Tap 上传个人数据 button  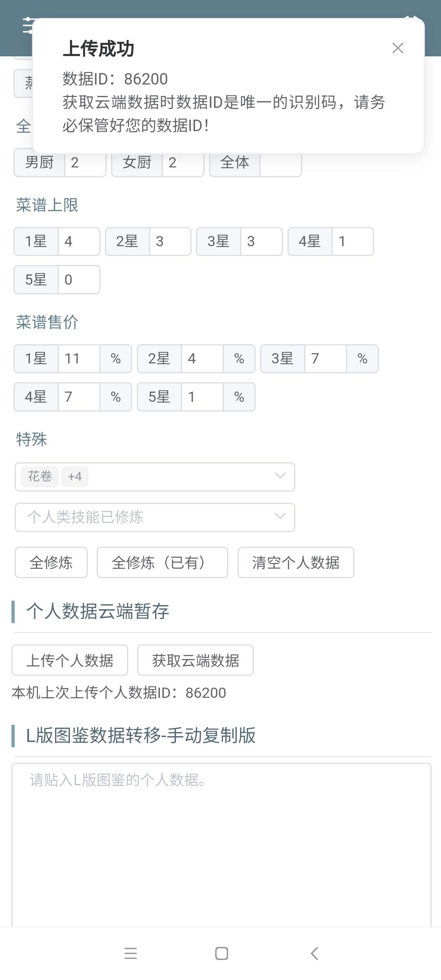(70, 660)
